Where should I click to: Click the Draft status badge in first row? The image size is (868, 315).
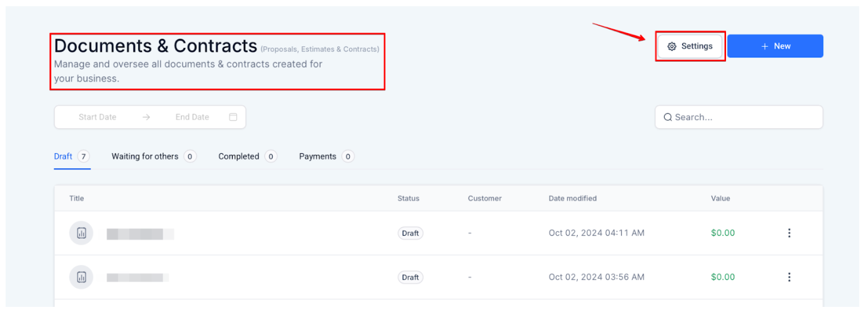410,233
